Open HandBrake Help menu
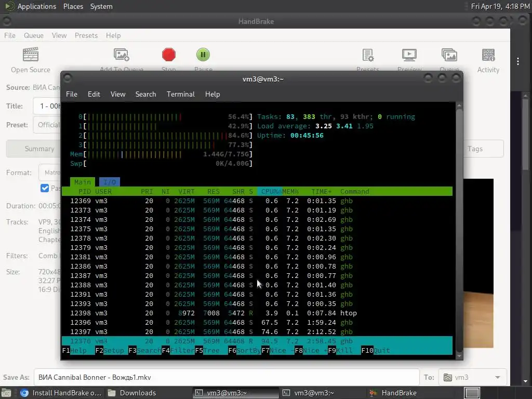This screenshot has width=532, height=399. (113, 35)
